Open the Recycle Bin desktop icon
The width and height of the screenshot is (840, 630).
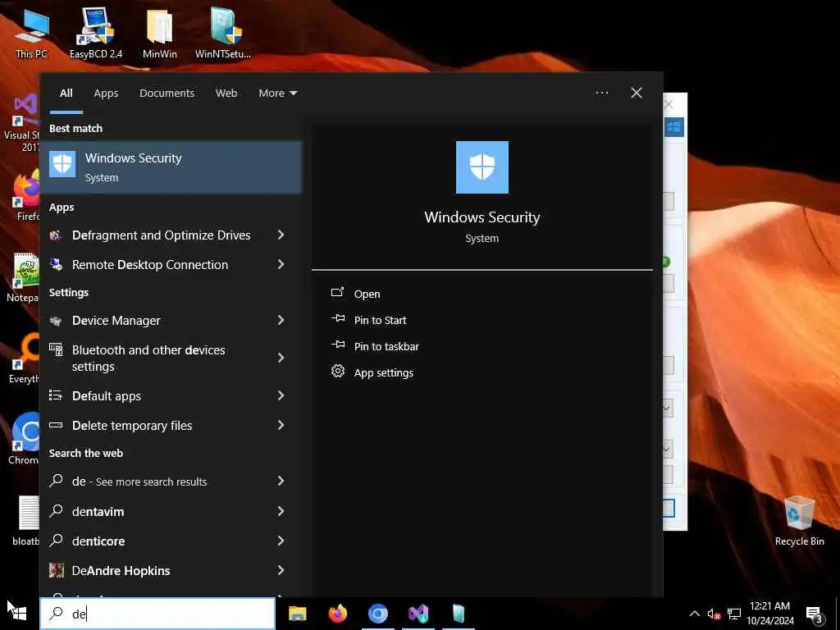799,521
